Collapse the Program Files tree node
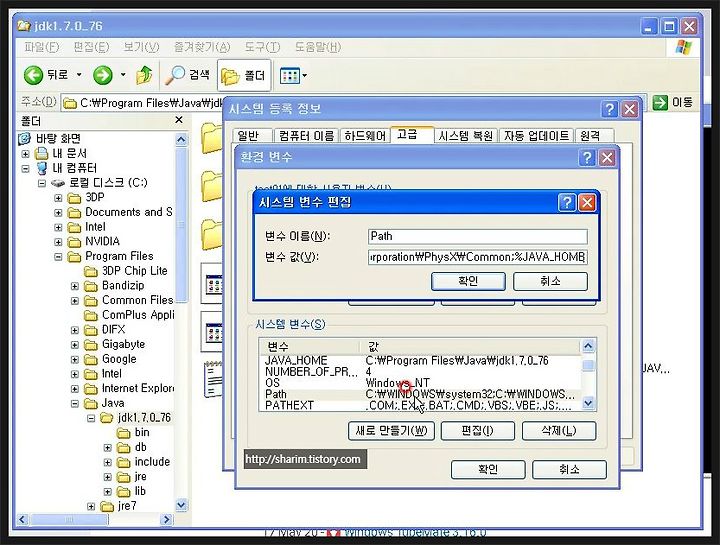 click(58, 257)
